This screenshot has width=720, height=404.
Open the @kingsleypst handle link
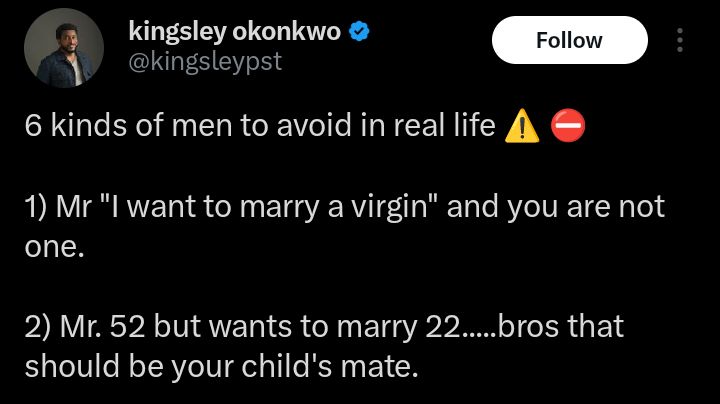tap(206, 62)
